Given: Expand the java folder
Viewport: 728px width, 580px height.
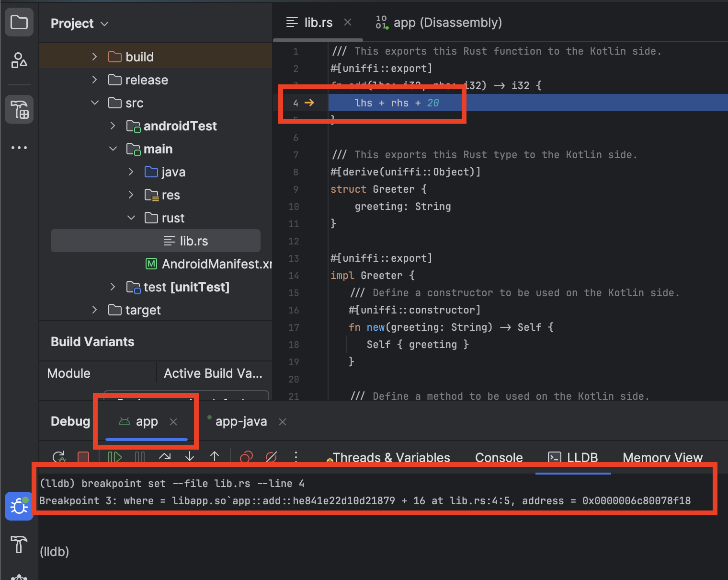Looking at the screenshot, I should (131, 172).
